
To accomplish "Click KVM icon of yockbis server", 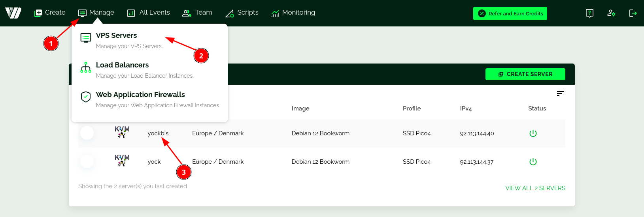I will pos(122,132).
